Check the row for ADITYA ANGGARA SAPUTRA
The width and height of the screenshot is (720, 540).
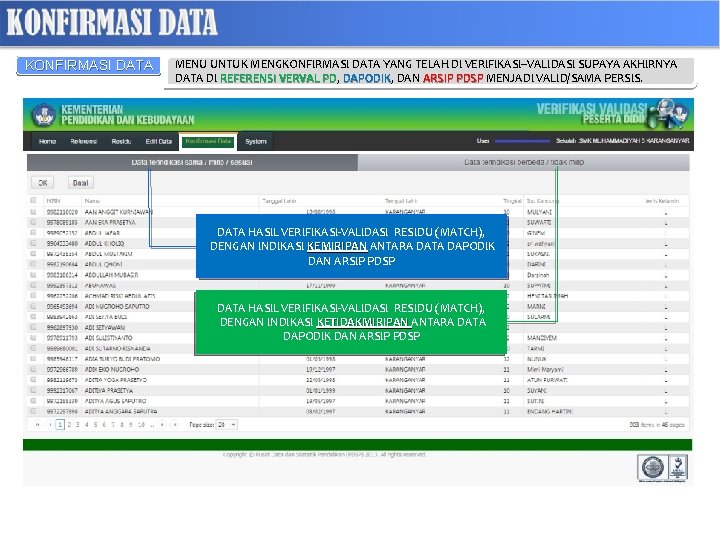click(33, 411)
